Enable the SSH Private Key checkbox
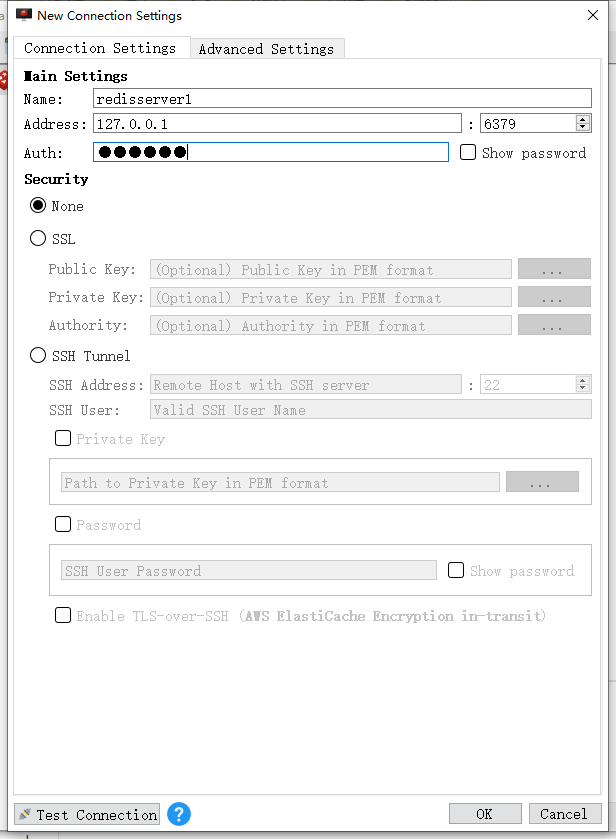The width and height of the screenshot is (616, 839). [63, 438]
